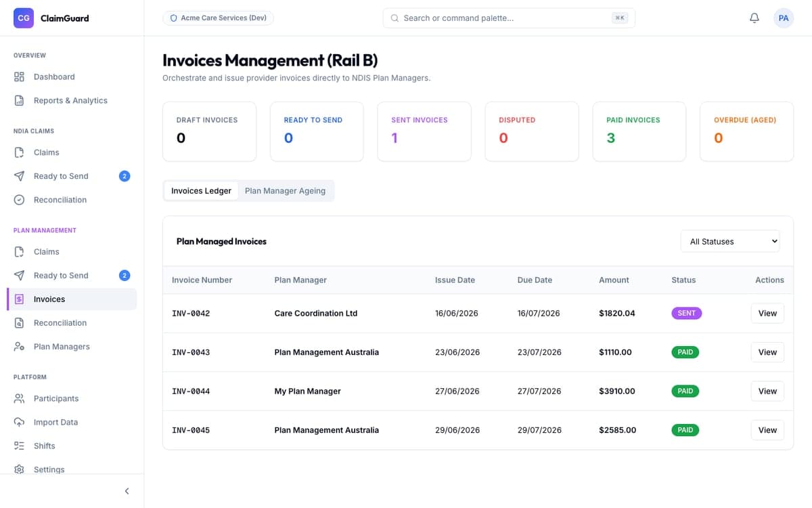Click the $1820.04 amount cell
The width and height of the screenshot is (812, 508).
tap(617, 314)
